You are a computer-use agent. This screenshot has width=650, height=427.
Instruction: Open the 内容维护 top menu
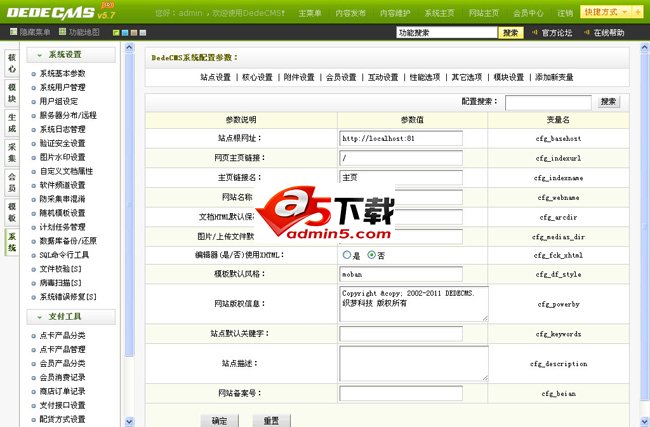395,13
